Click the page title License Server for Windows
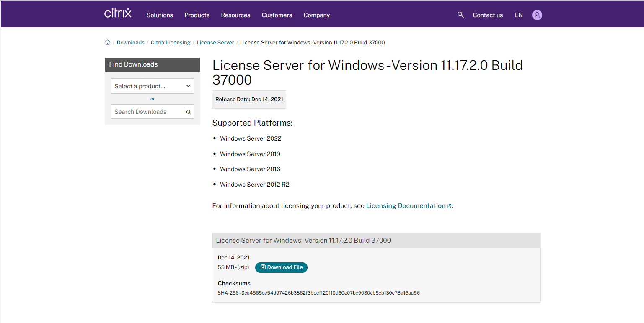This screenshot has width=644, height=323. 367,72
